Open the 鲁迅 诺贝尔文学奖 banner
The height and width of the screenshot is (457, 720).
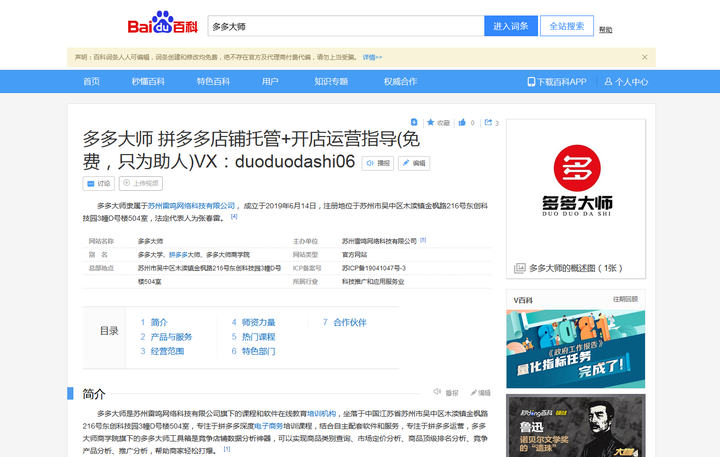(576, 426)
